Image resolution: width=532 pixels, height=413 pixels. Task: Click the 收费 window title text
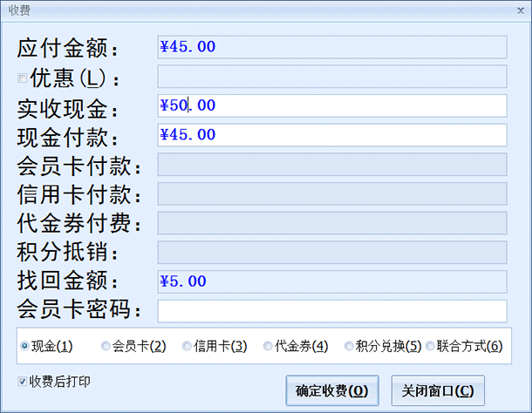[x=19, y=10]
